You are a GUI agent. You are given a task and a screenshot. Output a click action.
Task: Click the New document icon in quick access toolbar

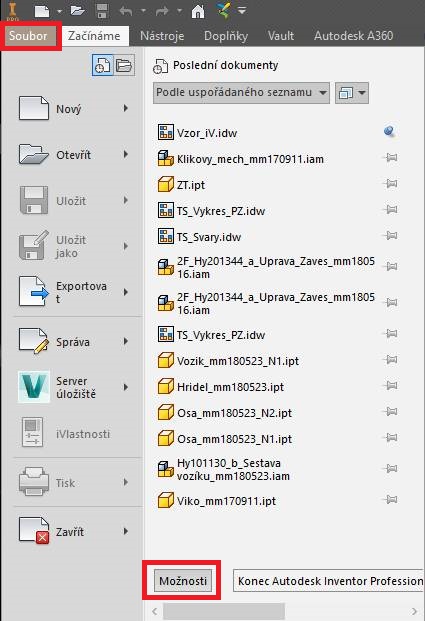(42, 11)
